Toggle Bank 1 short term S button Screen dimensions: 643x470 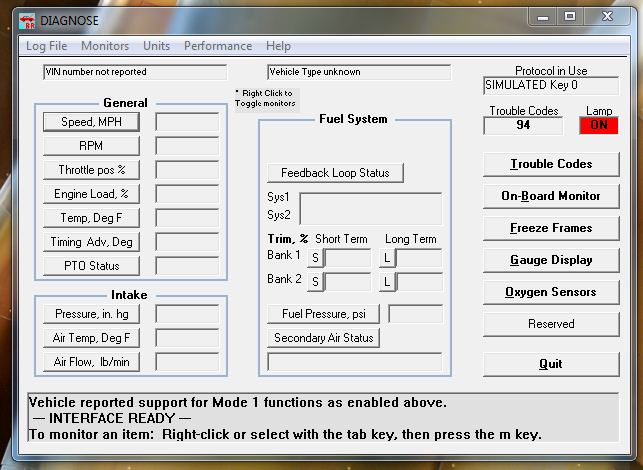[315, 258]
